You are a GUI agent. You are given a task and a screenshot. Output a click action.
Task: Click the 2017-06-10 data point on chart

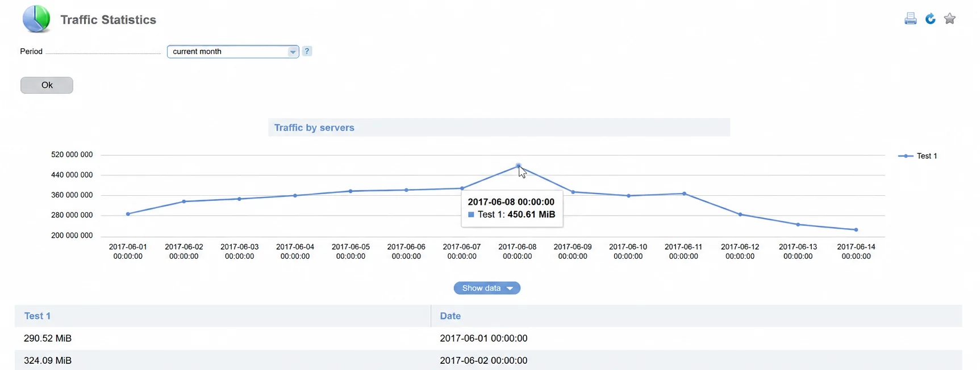pyautogui.click(x=628, y=196)
